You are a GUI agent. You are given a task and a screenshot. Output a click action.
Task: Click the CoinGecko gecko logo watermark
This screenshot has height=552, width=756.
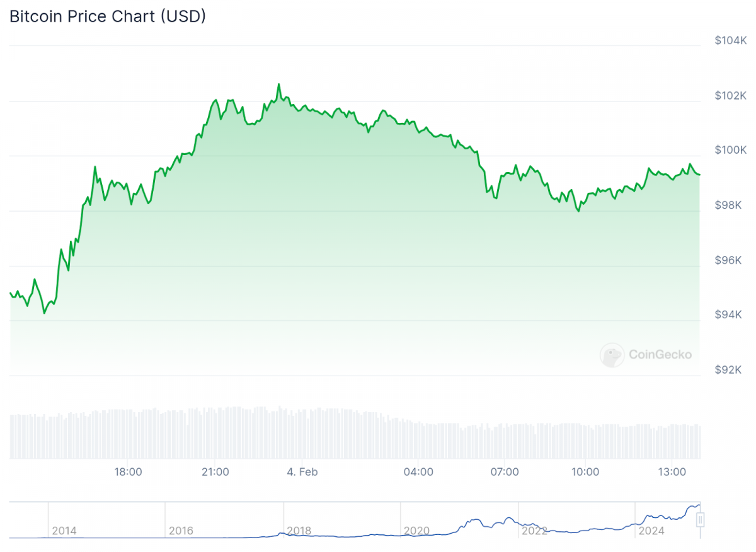(612, 355)
